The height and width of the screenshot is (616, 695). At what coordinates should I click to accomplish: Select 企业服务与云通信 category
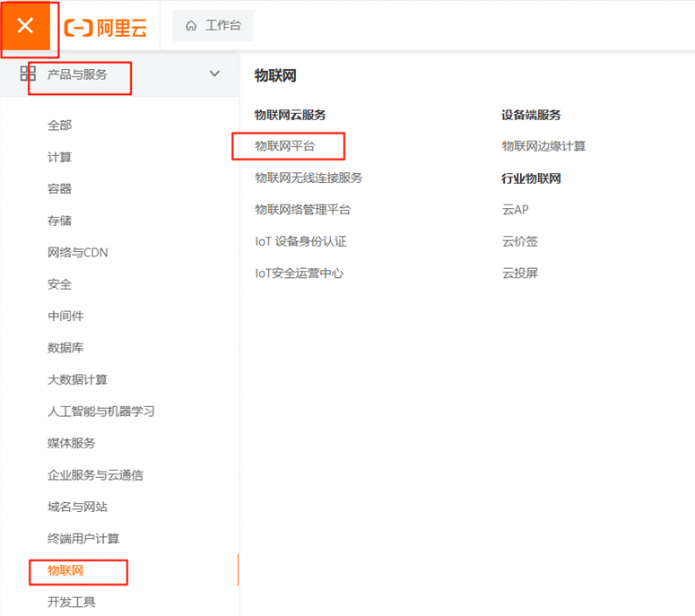pos(95,475)
